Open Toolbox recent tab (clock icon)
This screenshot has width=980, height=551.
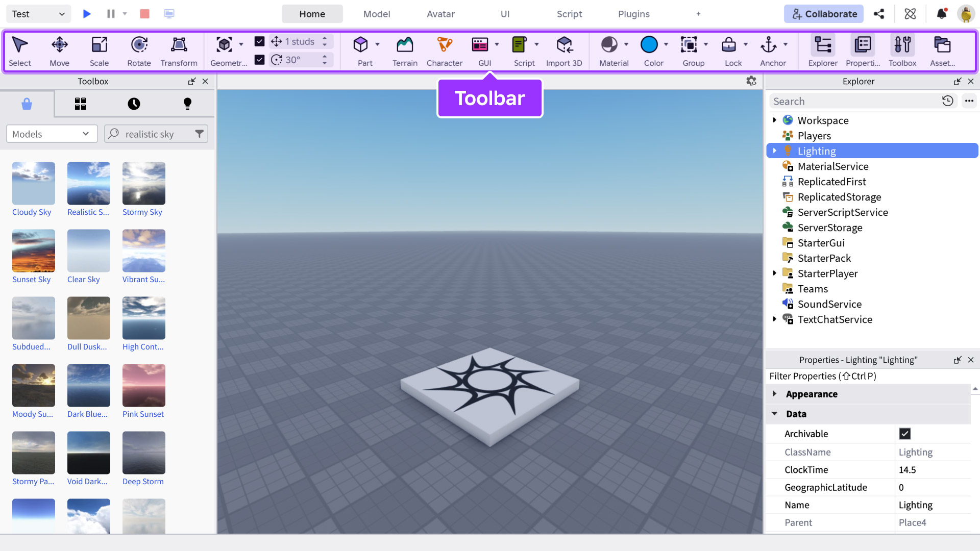[134, 104]
